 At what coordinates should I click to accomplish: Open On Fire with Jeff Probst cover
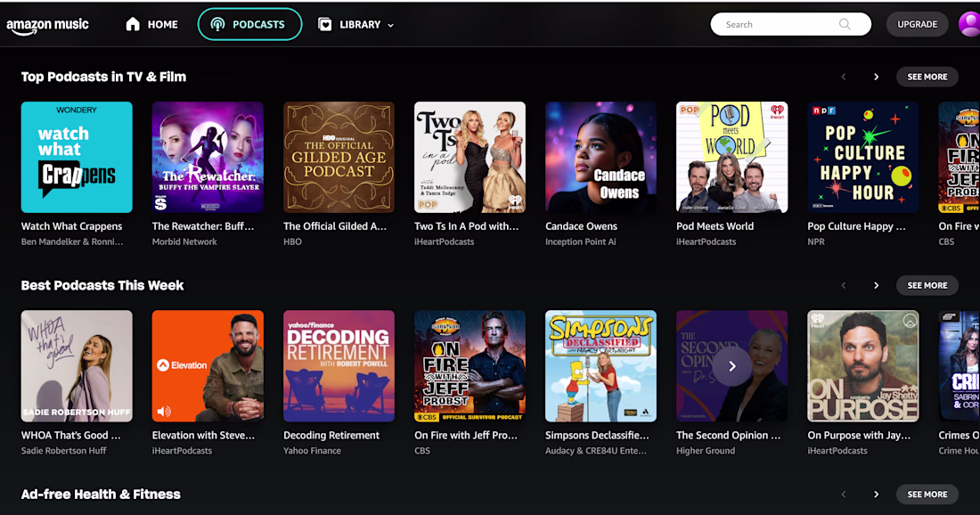coord(470,366)
